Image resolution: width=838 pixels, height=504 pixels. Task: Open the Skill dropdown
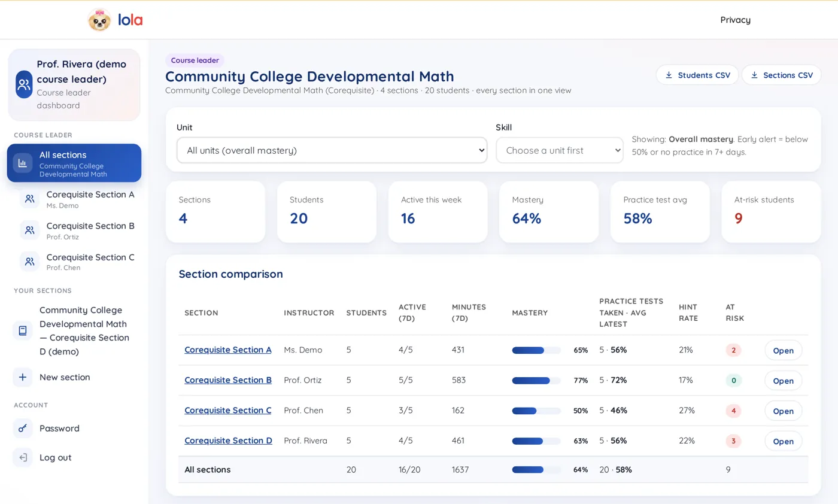tap(560, 150)
